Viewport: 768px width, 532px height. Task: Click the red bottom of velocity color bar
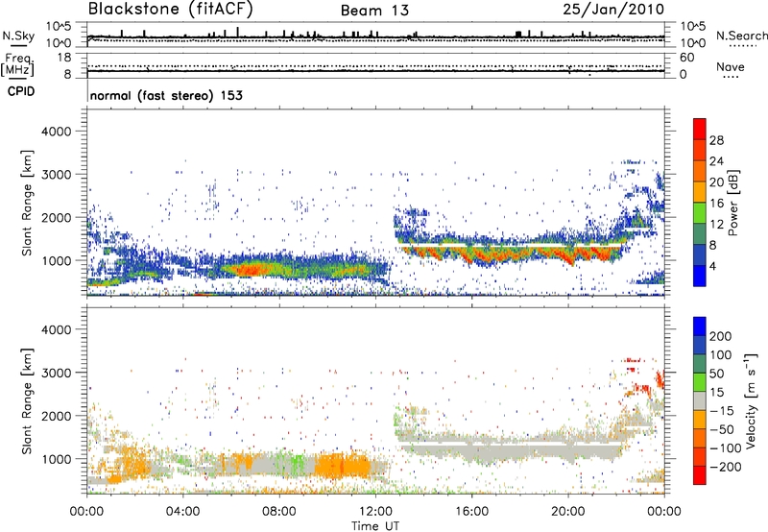[x=700, y=475]
